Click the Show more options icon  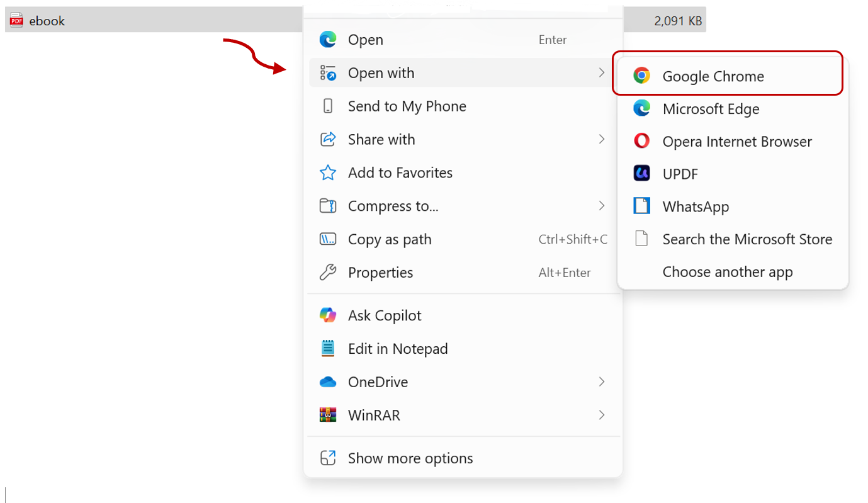[x=328, y=458]
